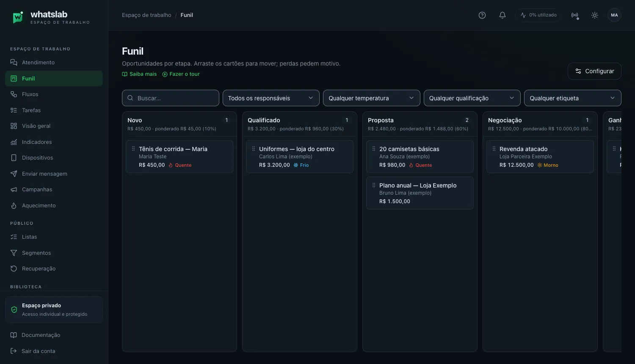Image resolution: width=635 pixels, height=364 pixels.
Task: Start the Fazer o tour link
Action: (x=181, y=74)
